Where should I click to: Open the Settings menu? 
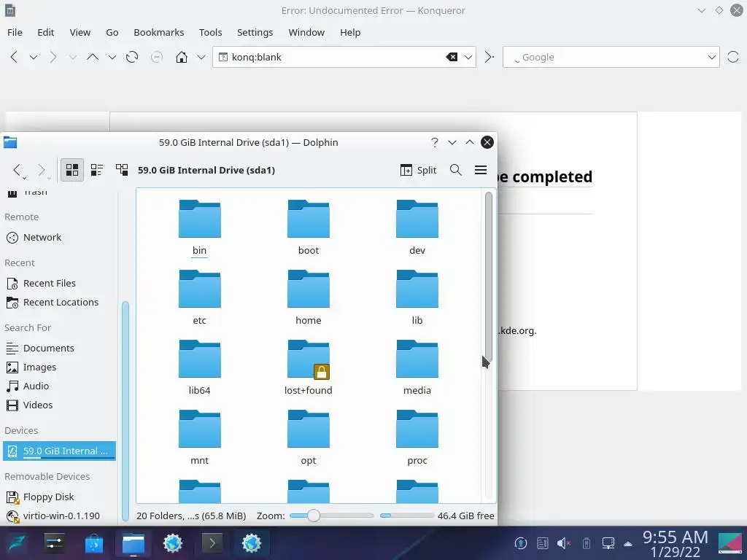point(255,32)
